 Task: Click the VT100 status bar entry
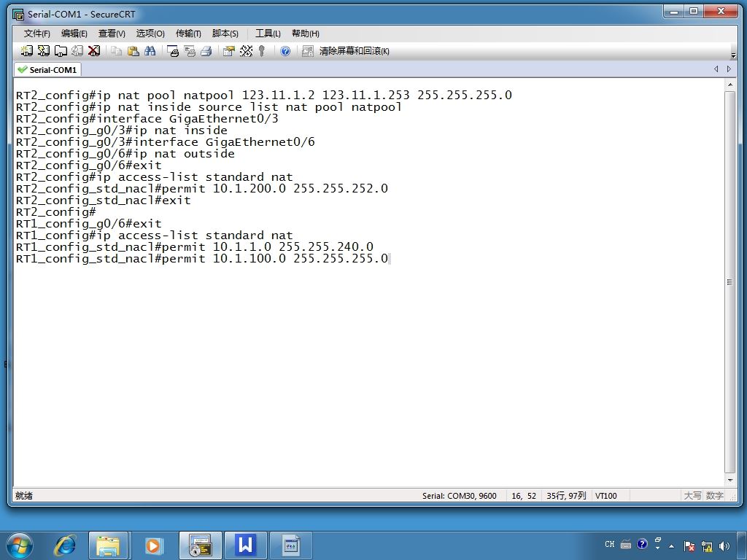(606, 496)
